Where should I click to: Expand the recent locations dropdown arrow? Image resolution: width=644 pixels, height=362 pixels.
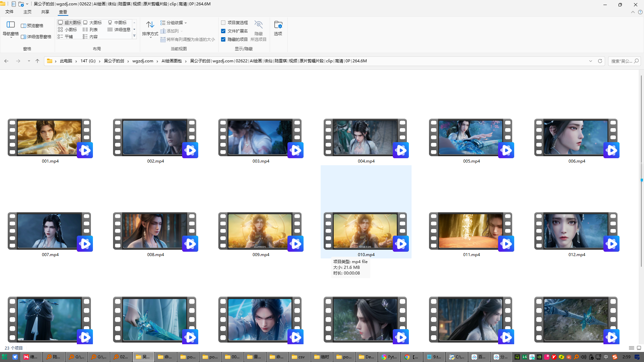click(x=29, y=61)
